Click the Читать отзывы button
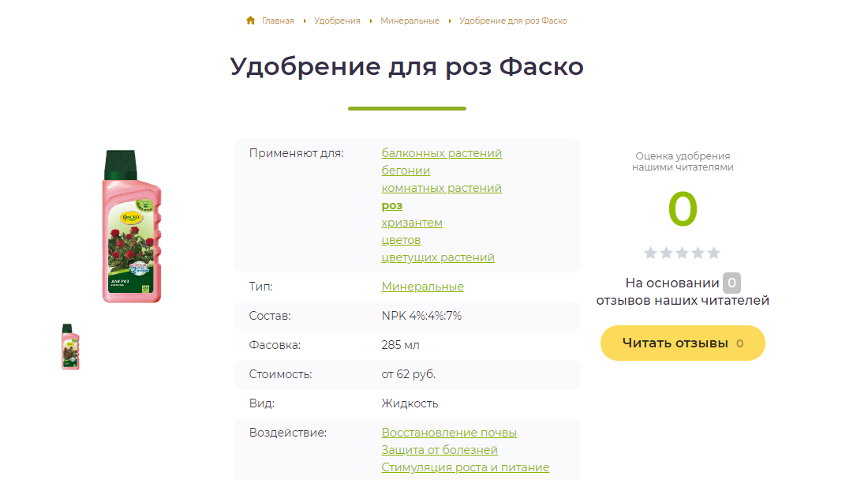This screenshot has height=480, width=868. [x=683, y=343]
